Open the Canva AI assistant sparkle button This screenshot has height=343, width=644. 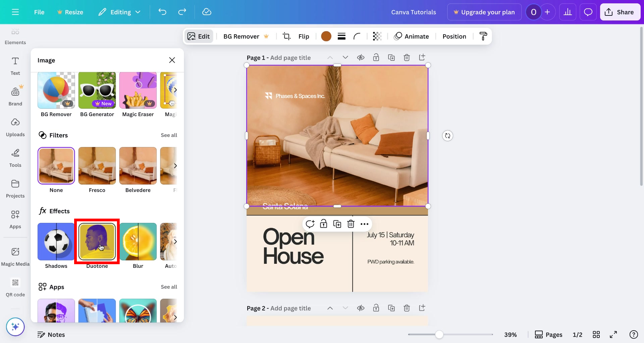[15, 327]
